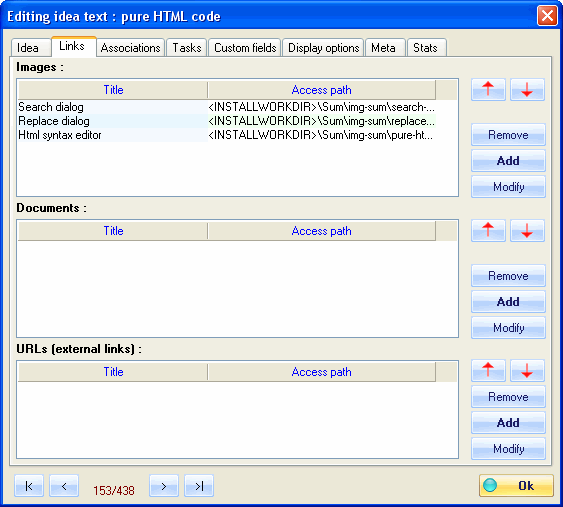Move selected document down in Documents list
This screenshot has width=563, height=507.
527,231
